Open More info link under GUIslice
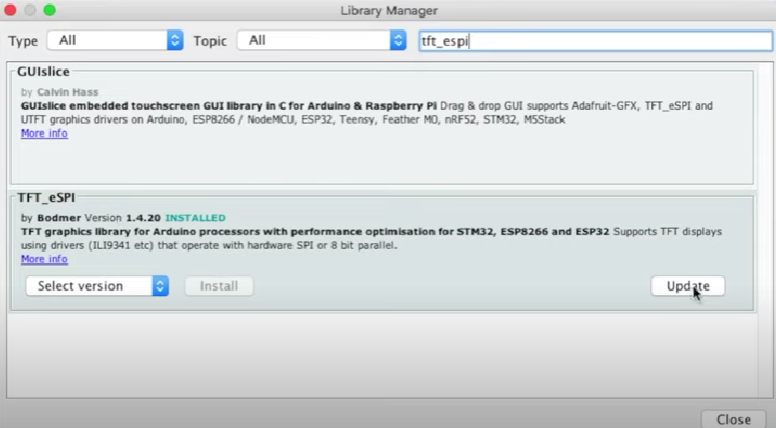 click(44, 133)
